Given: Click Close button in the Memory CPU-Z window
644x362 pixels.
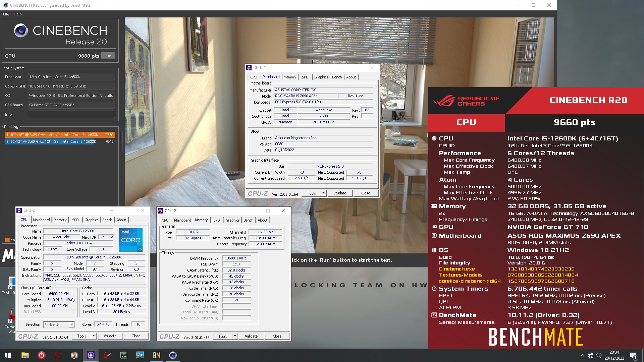Looking at the screenshot, I should pyautogui.click(x=277, y=336).
